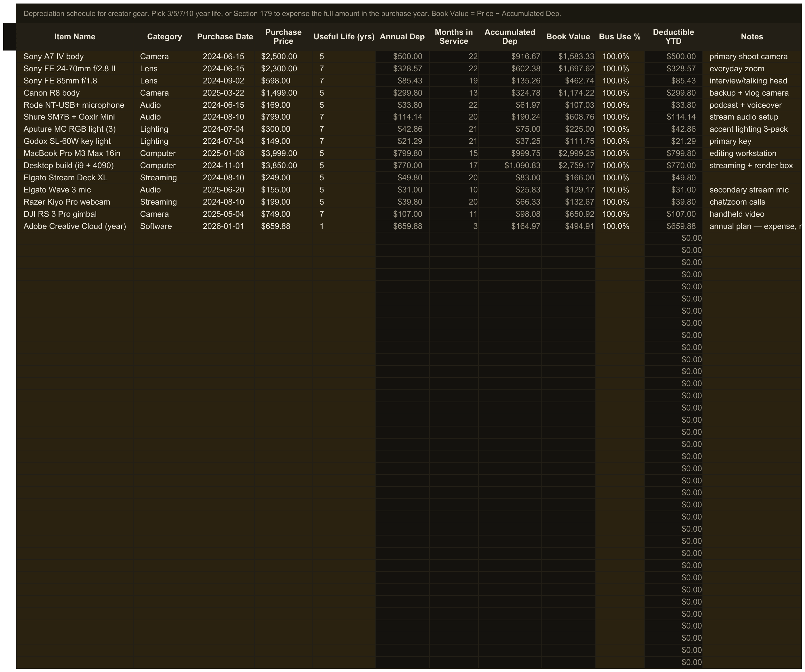This screenshot has height=672, width=805.
Task: Click the useful life value 1
Action: [344, 226]
